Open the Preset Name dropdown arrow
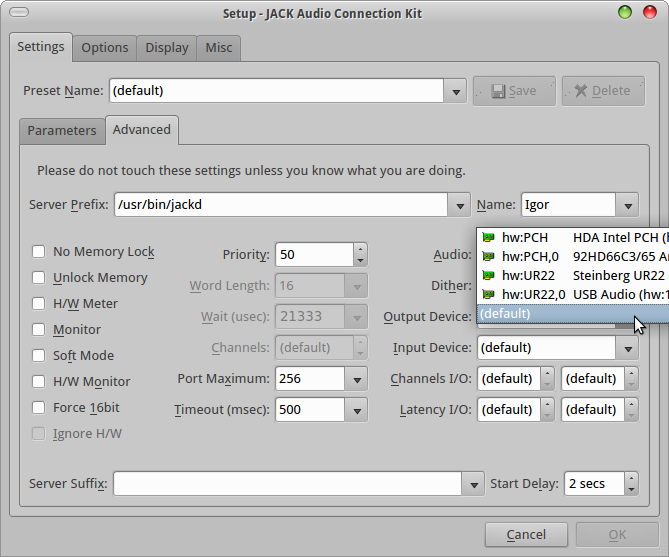 pos(456,91)
